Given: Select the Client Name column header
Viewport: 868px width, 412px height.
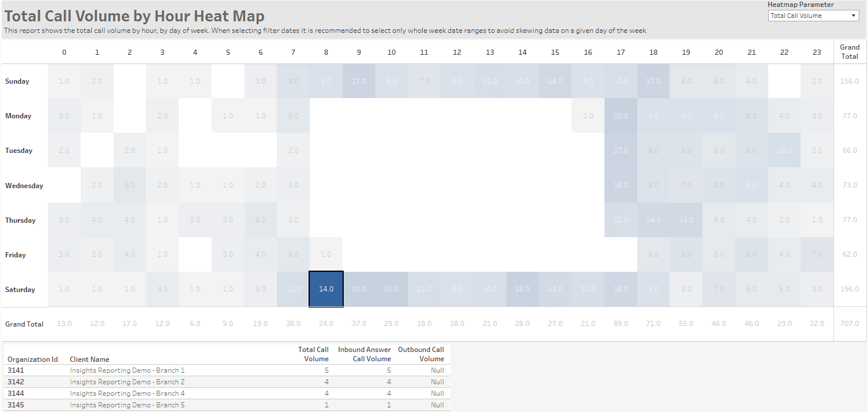Looking at the screenshot, I should 89,359.
